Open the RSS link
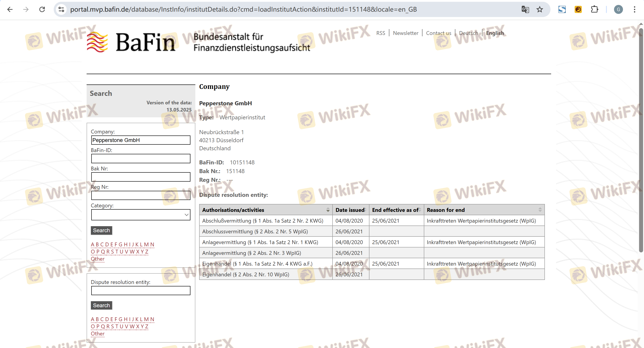This screenshot has height=348, width=644. coord(380,33)
